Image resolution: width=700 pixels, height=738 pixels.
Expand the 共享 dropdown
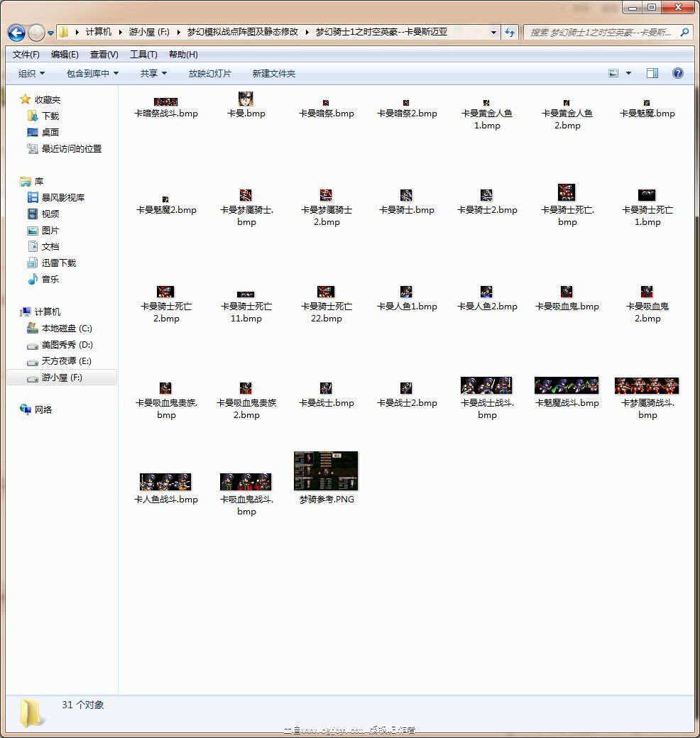(153, 73)
